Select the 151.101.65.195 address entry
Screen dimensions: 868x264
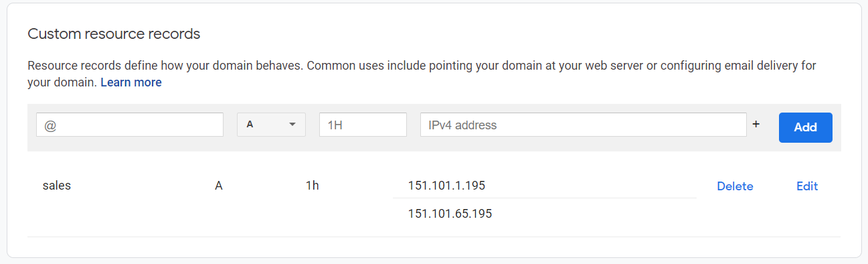[x=450, y=214]
